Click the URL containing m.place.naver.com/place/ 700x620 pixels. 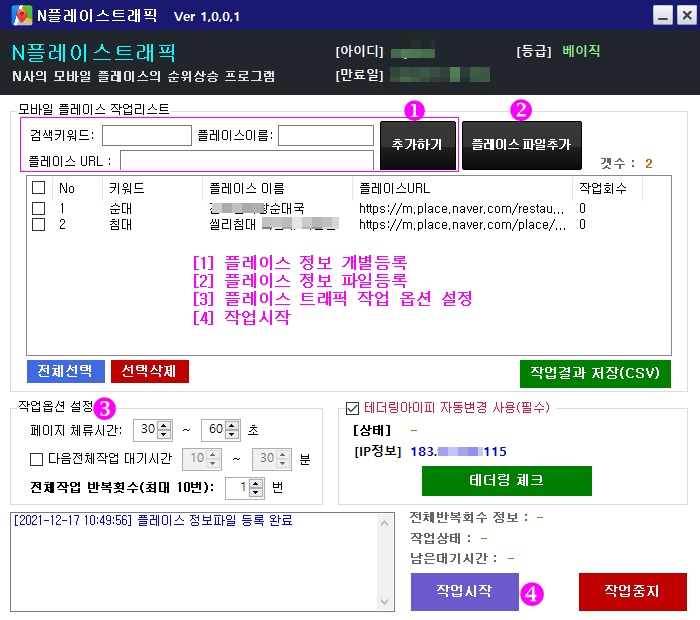462,225
